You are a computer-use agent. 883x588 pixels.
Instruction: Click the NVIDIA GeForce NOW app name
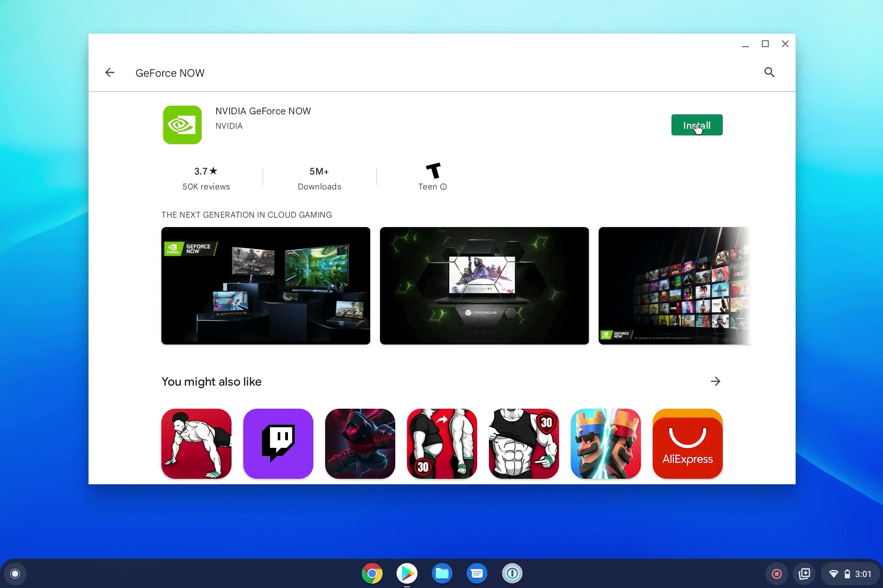pos(263,111)
